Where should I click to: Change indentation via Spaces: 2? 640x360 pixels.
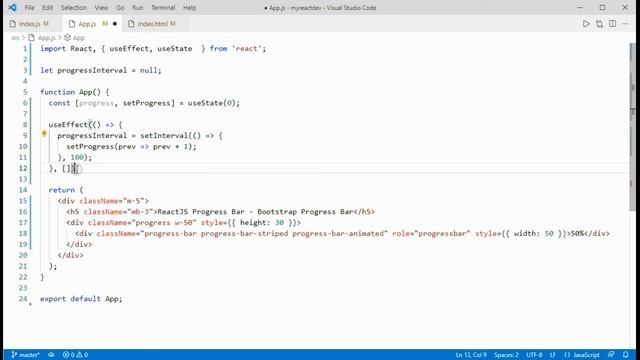coord(506,355)
